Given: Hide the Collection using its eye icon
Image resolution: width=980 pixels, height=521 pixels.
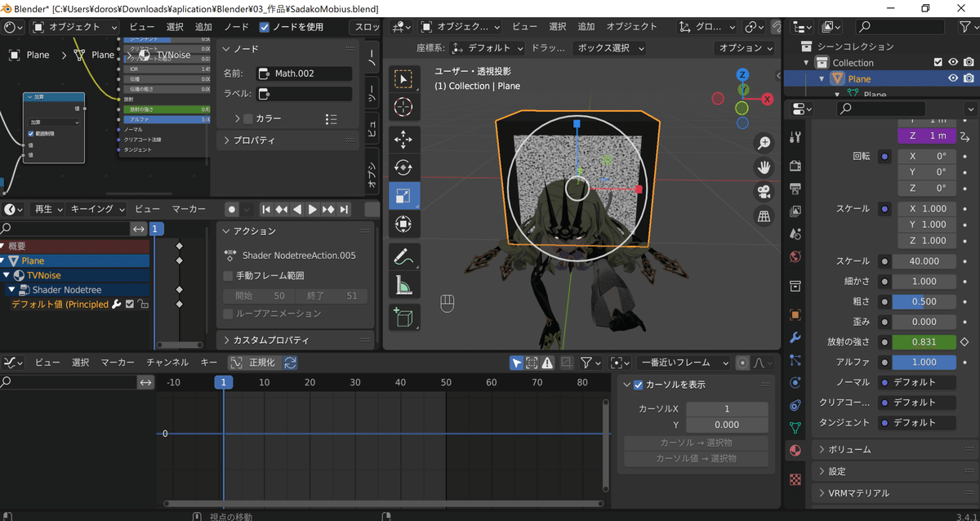Looking at the screenshot, I should (953, 62).
